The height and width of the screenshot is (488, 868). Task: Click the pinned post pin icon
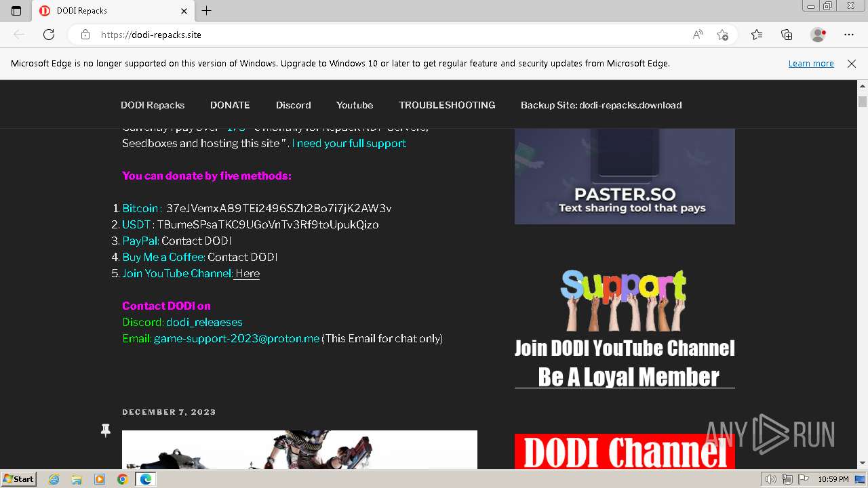tap(105, 430)
